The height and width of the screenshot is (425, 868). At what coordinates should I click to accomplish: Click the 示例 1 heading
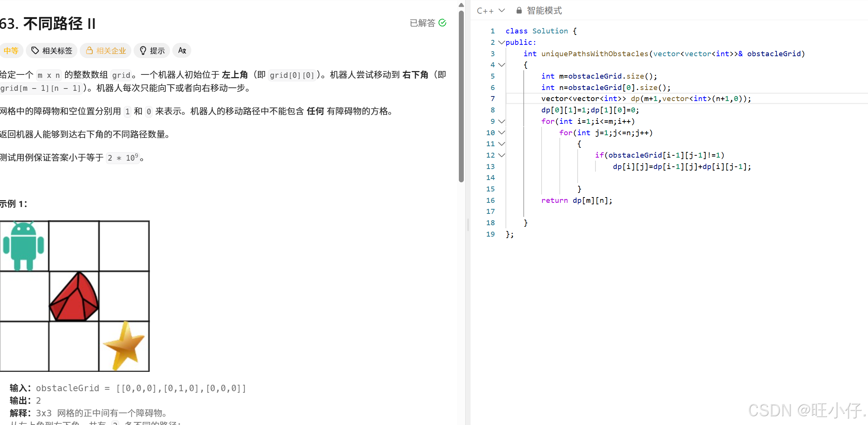tap(13, 204)
